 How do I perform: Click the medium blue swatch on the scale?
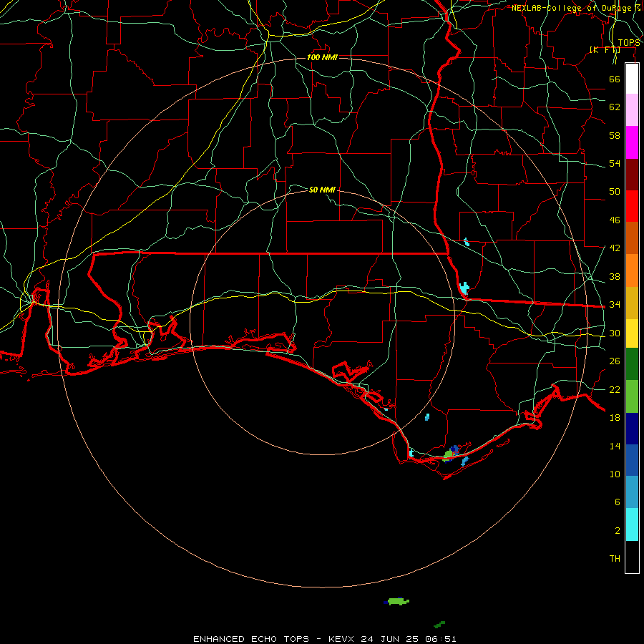tap(632, 460)
